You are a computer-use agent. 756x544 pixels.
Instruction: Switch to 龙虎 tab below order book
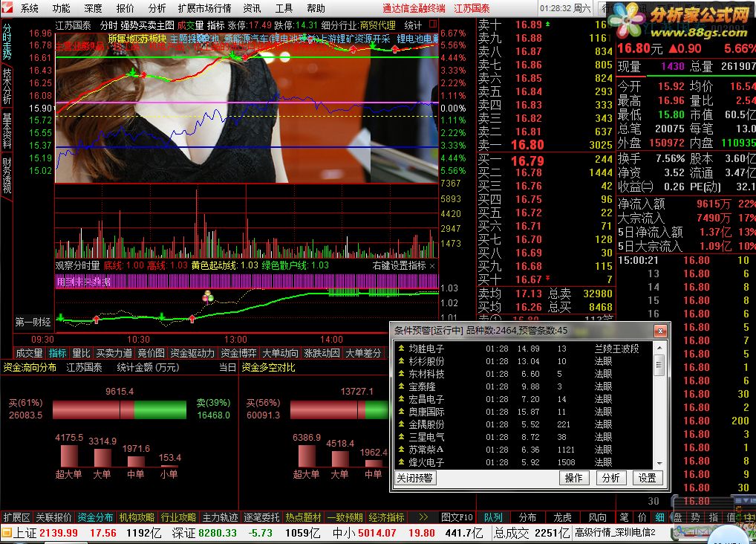click(562, 517)
